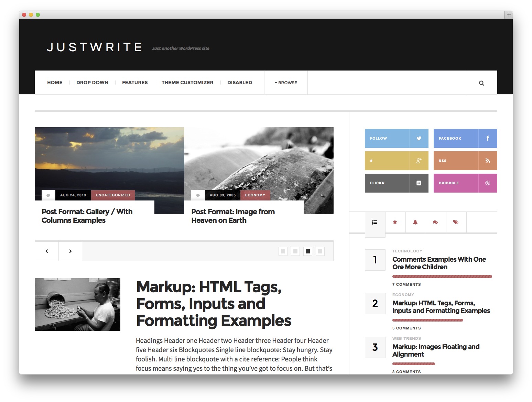
Task: Open the Twitter Follow button icon
Action: [x=419, y=138]
